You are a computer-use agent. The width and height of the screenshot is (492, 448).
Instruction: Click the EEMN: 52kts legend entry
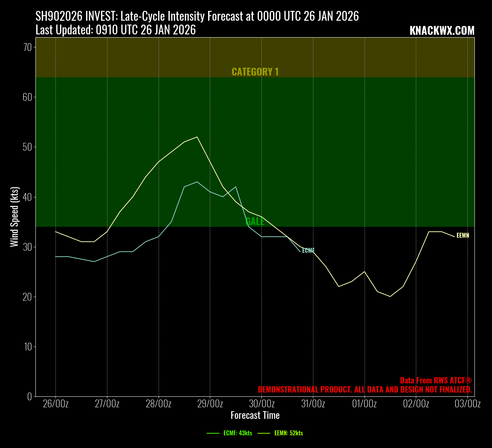pos(288,433)
